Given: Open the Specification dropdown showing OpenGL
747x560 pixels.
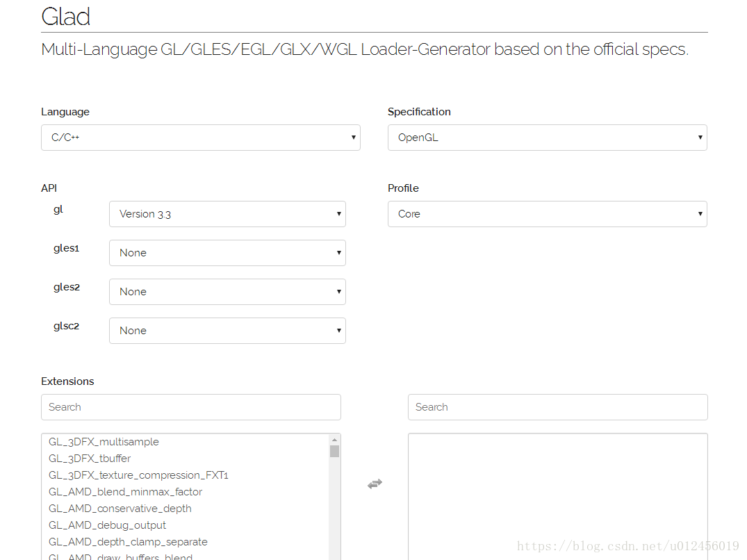Looking at the screenshot, I should pos(548,138).
